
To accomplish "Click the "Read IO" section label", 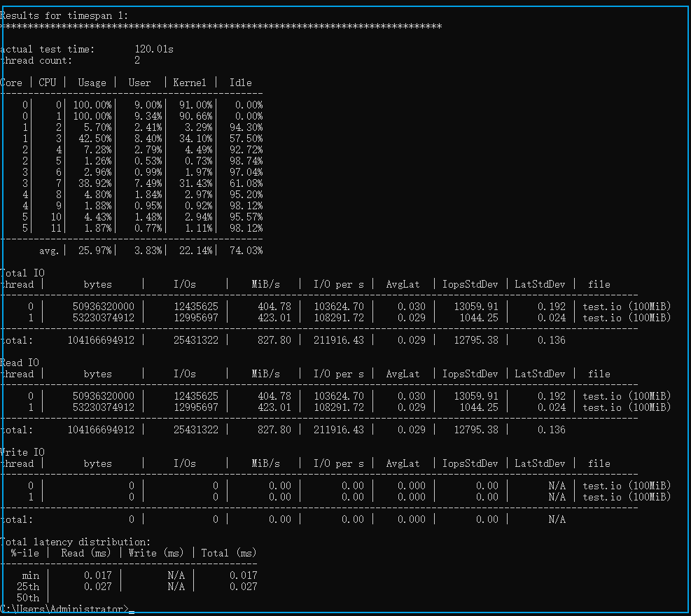I will (x=20, y=363).
